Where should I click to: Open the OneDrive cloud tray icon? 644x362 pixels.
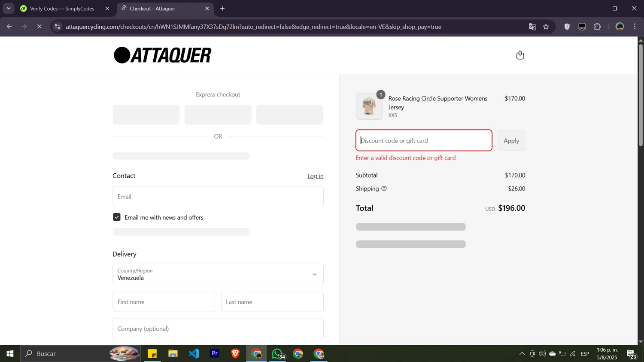tap(553, 354)
